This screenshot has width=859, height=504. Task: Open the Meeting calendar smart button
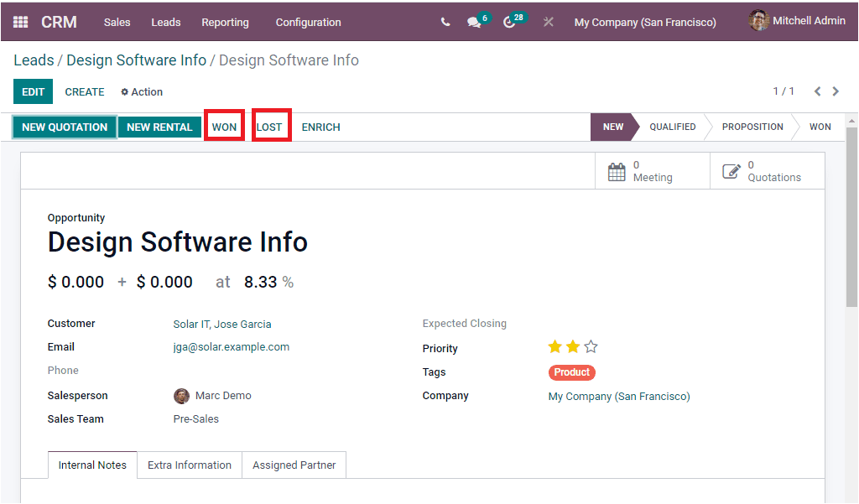coord(652,170)
